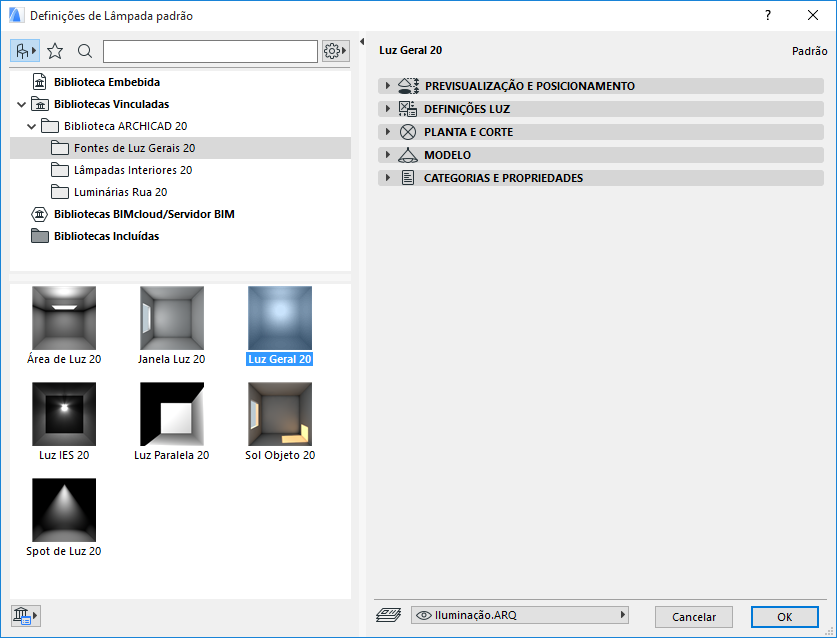
Task: Select Fontes de Luz Gerais 20 folder
Action: click(x=180, y=148)
